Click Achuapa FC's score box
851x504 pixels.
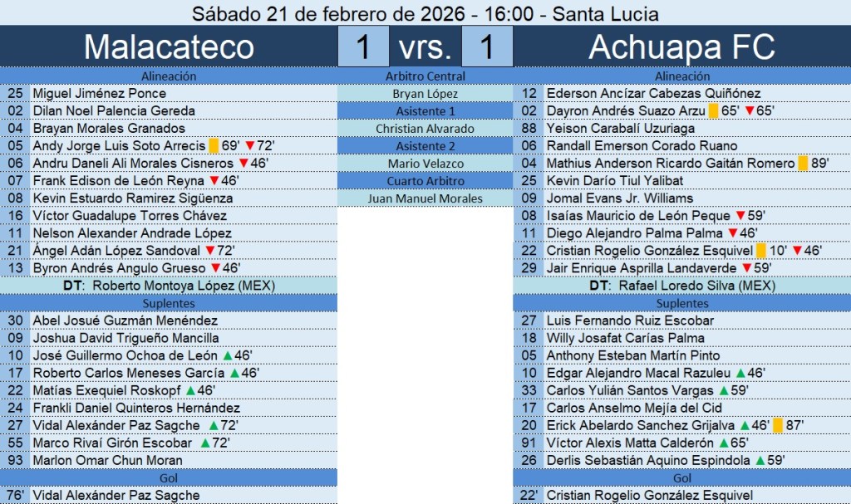coord(486,47)
